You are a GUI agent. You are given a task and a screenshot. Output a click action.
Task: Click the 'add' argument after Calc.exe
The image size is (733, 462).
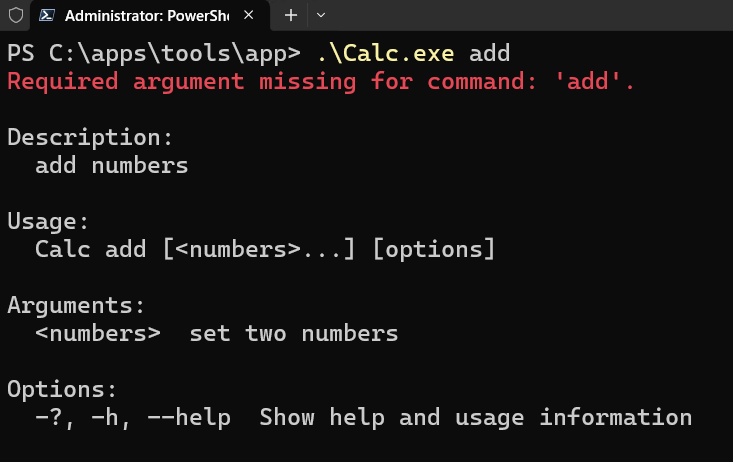pos(489,53)
